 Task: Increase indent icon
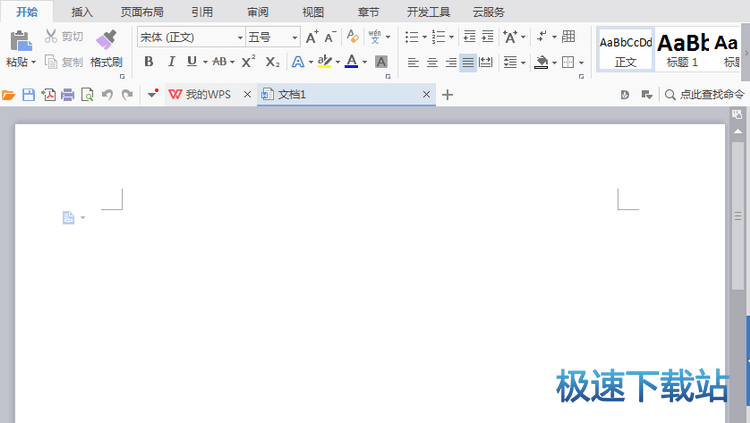[487, 36]
